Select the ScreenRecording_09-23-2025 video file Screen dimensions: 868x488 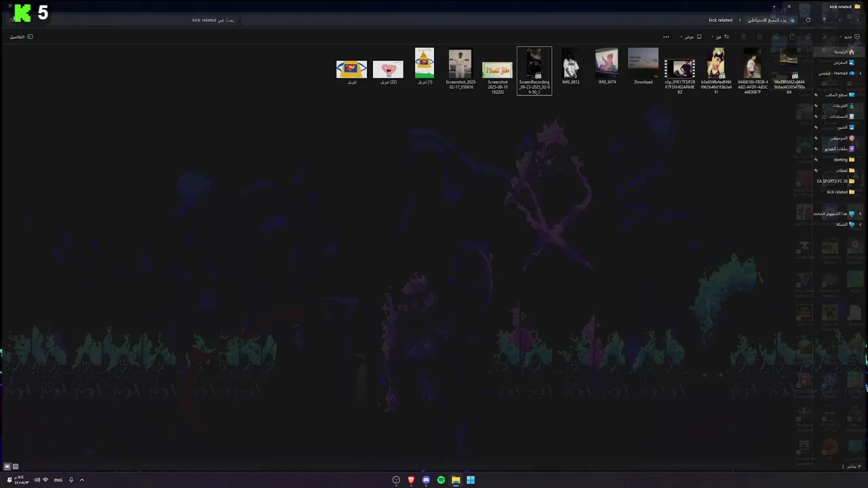[x=534, y=70]
